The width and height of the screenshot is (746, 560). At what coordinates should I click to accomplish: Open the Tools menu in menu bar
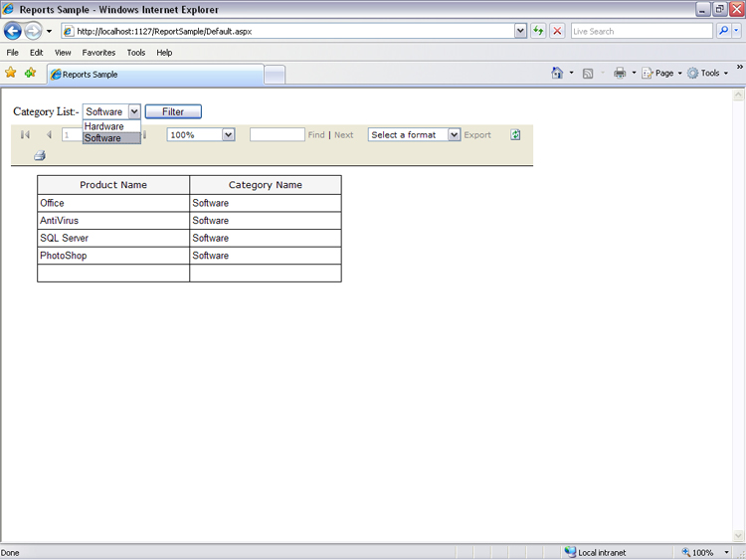pyautogui.click(x=136, y=53)
